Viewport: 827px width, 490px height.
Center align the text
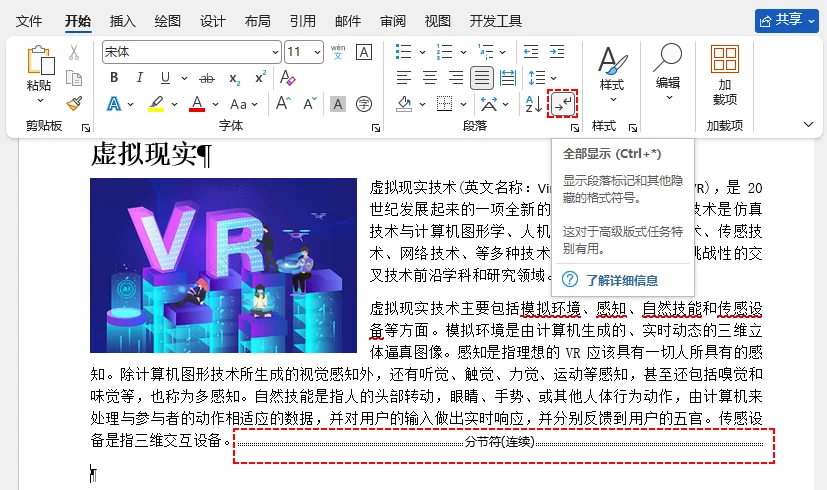(x=430, y=78)
